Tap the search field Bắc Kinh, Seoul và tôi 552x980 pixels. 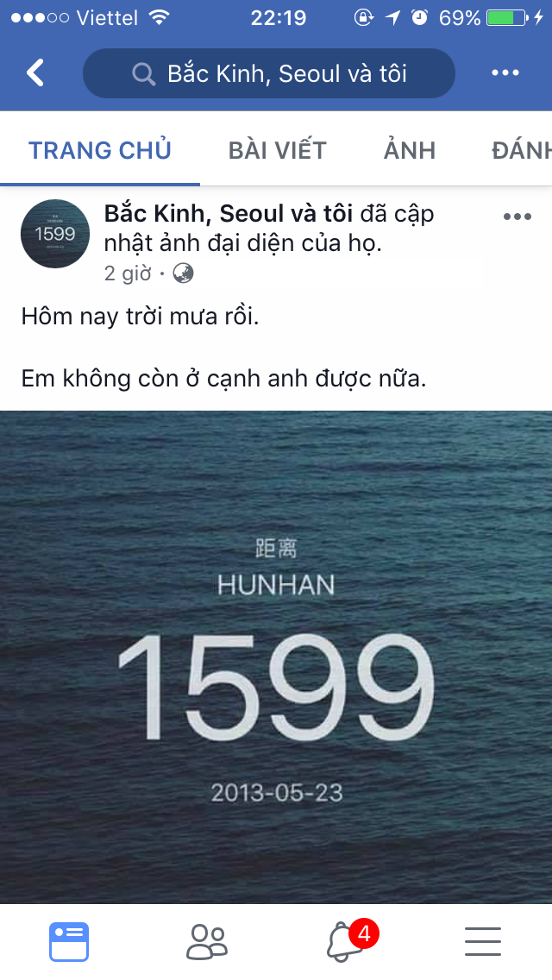269,73
